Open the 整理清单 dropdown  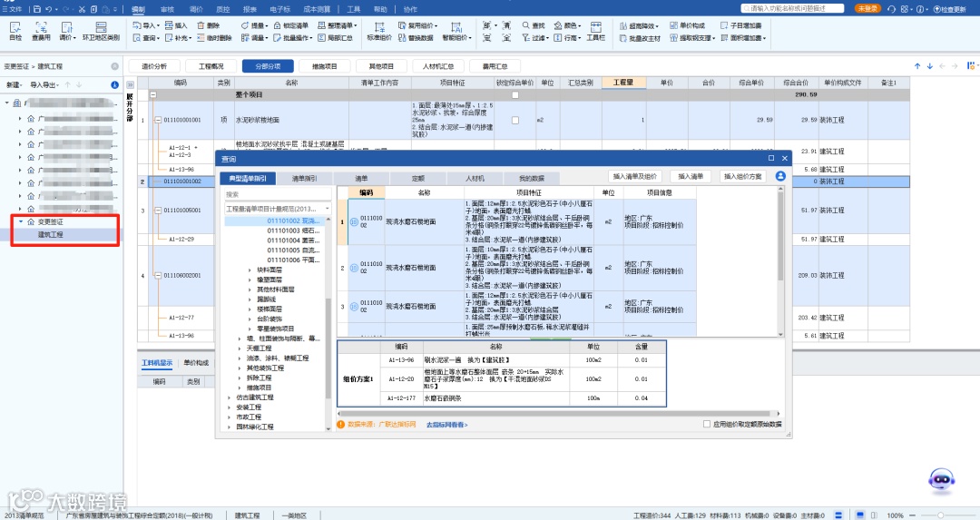pyautogui.click(x=338, y=25)
